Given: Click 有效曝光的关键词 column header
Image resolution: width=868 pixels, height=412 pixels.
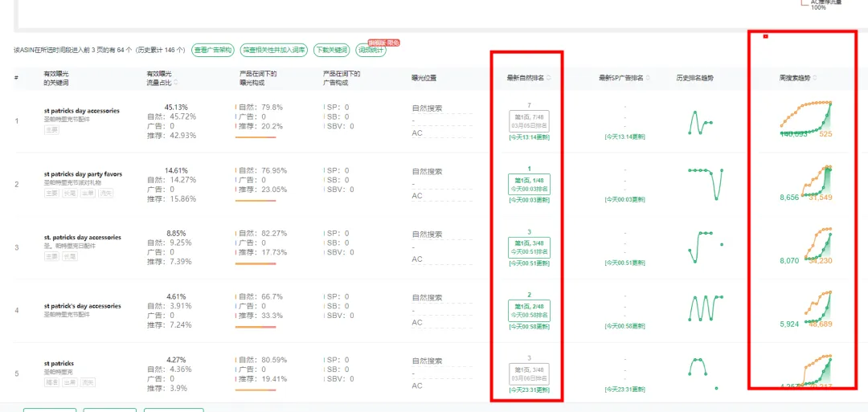Looking at the screenshot, I should (x=56, y=78).
